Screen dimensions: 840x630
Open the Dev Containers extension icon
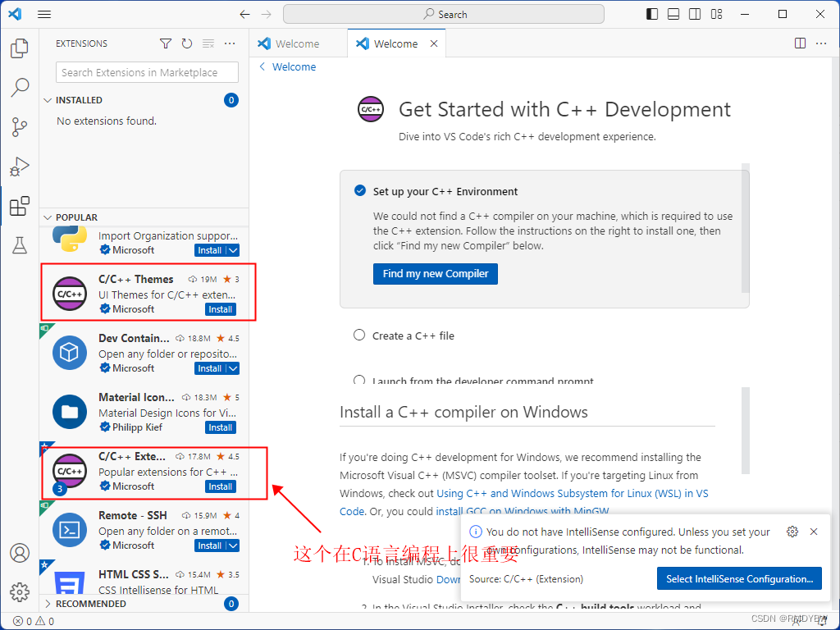(70, 353)
